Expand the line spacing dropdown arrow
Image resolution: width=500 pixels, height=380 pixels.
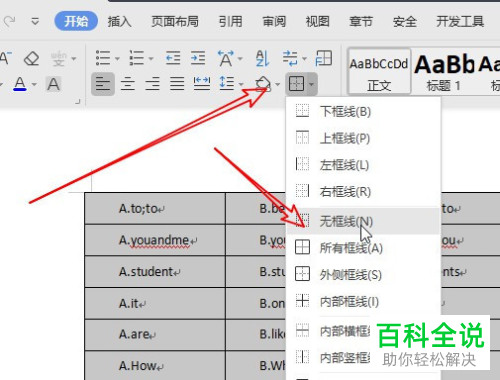(241, 84)
